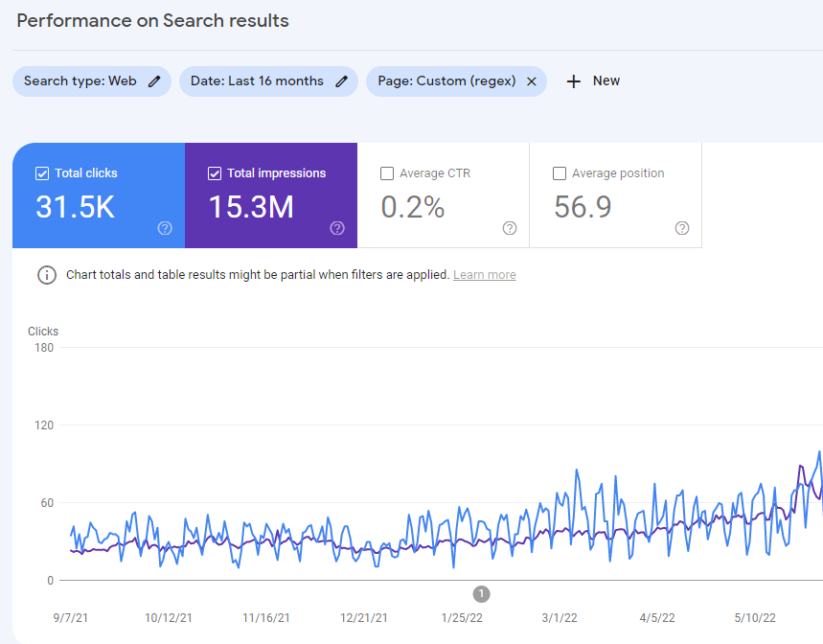Remove the Page Custom regex filter
Screen dimensions: 823x644
pyautogui.click(x=532, y=81)
